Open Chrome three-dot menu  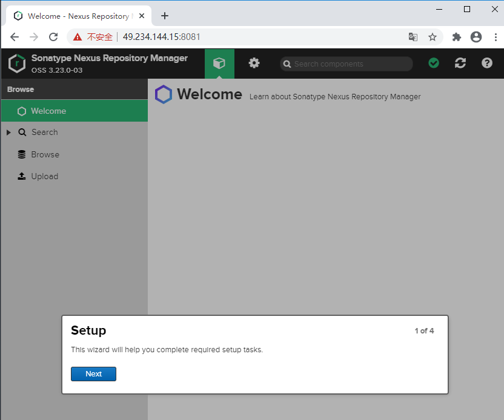[495, 37]
